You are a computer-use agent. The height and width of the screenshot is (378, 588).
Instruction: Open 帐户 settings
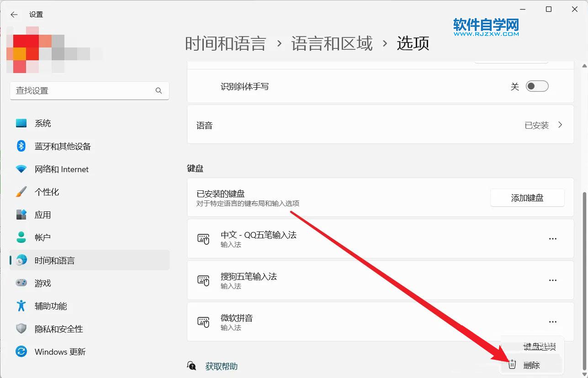(43, 237)
